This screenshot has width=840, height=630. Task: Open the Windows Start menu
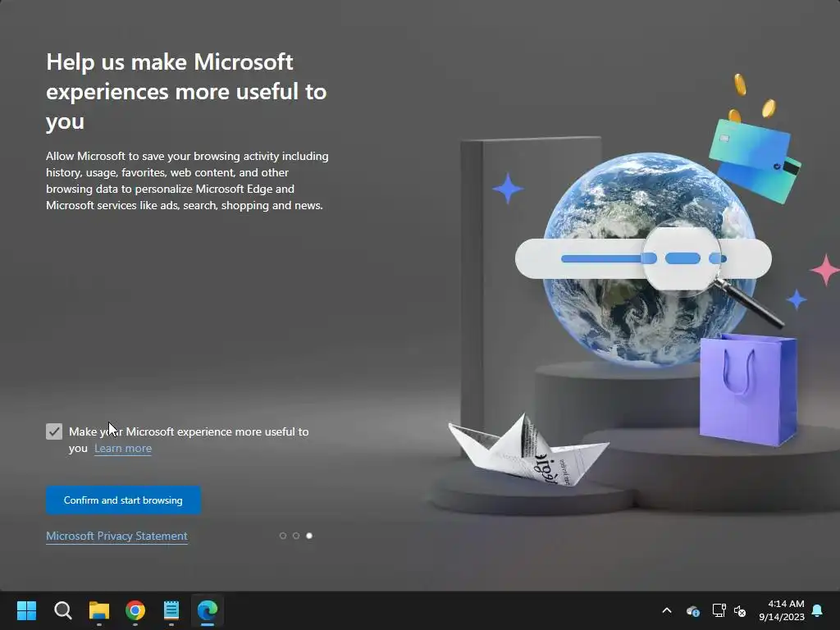[27, 610]
